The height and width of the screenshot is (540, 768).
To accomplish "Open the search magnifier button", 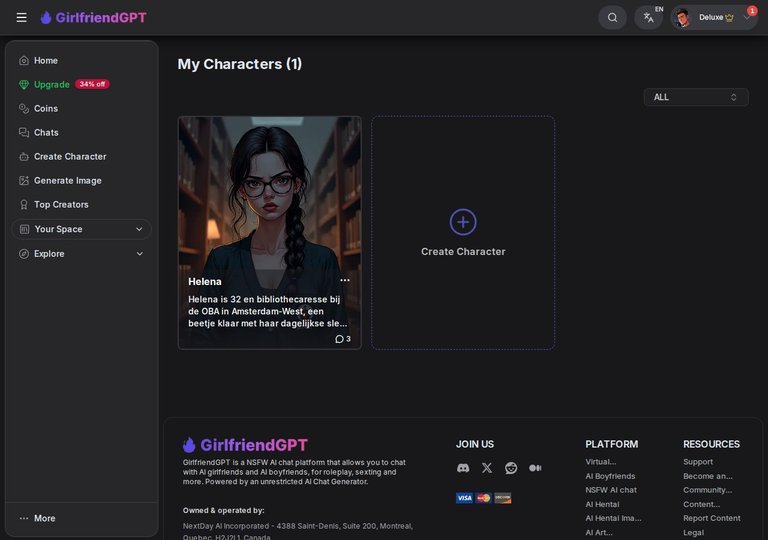I will 612,18.
